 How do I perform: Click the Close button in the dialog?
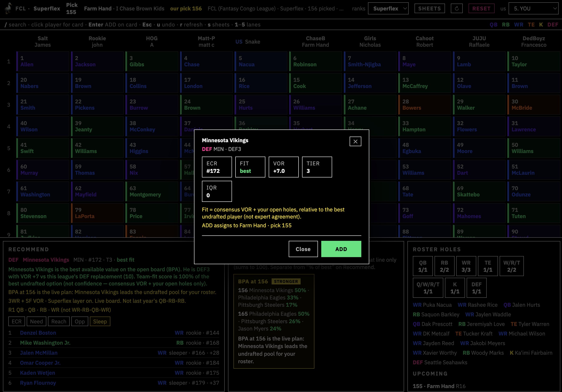point(303,249)
